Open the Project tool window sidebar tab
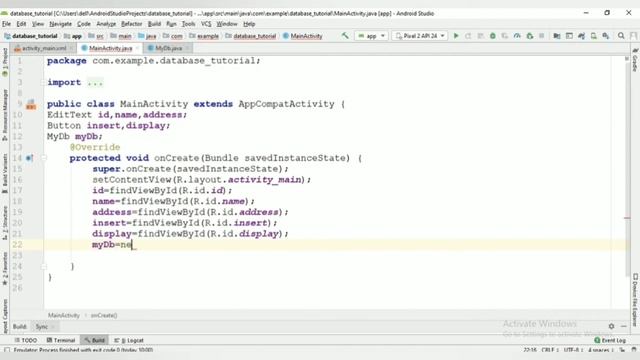640x360 pixels. (x=5, y=62)
